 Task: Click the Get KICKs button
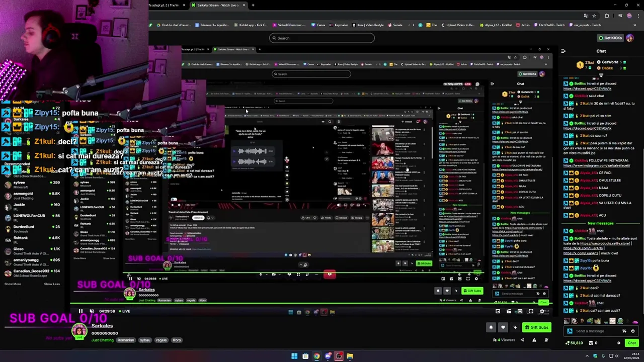point(610,38)
